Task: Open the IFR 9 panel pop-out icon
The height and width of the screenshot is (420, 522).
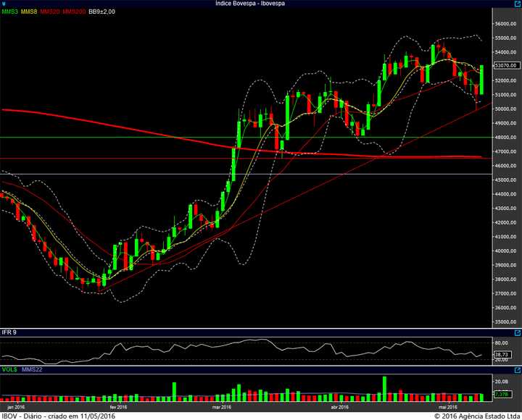Action: pos(518,332)
